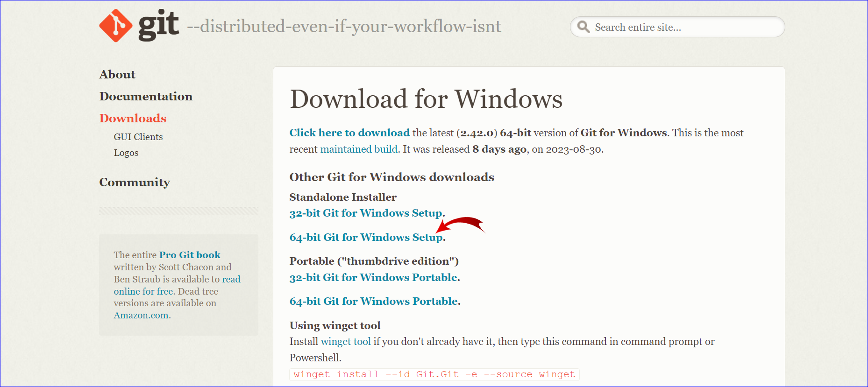Click the 'Click here to download' link
The width and height of the screenshot is (868, 387).
click(349, 133)
